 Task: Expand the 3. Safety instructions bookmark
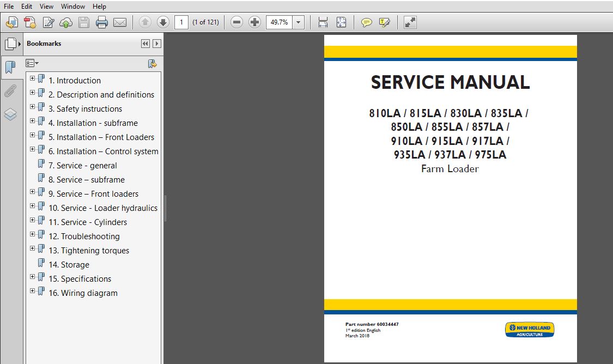point(33,106)
